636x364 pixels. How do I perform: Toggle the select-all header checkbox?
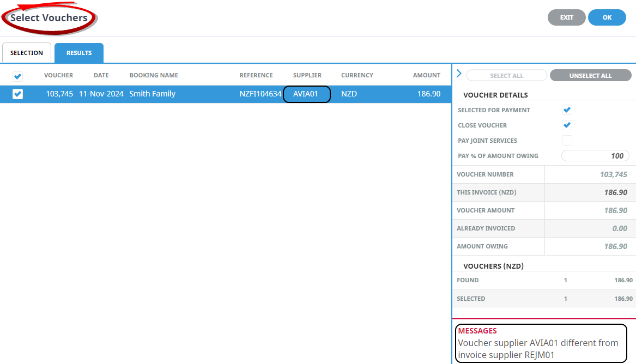(17, 76)
